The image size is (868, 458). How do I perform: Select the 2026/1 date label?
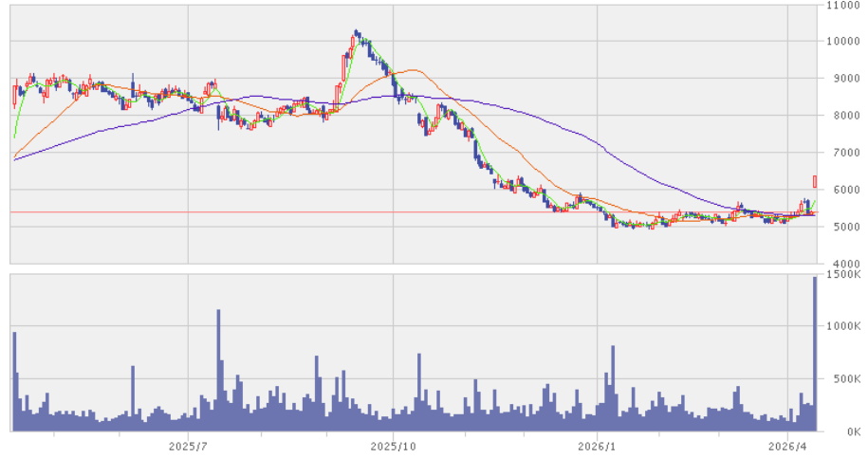coord(597,445)
